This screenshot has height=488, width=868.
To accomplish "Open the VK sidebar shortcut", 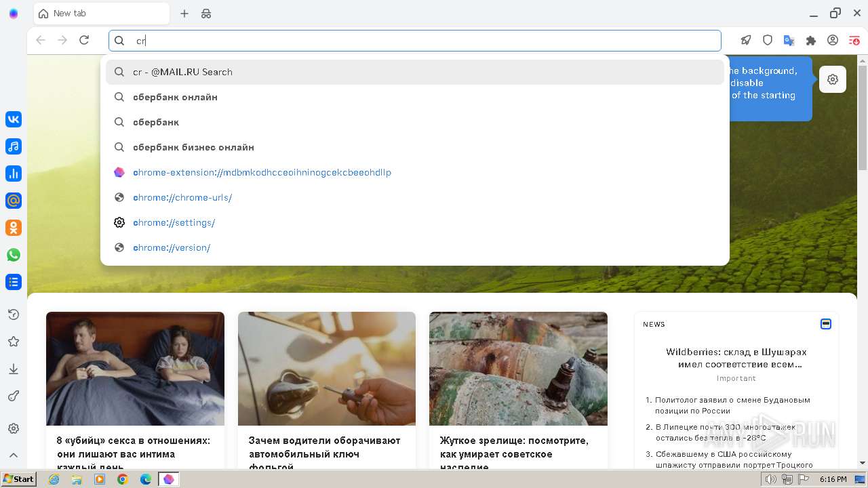I will pyautogui.click(x=14, y=119).
